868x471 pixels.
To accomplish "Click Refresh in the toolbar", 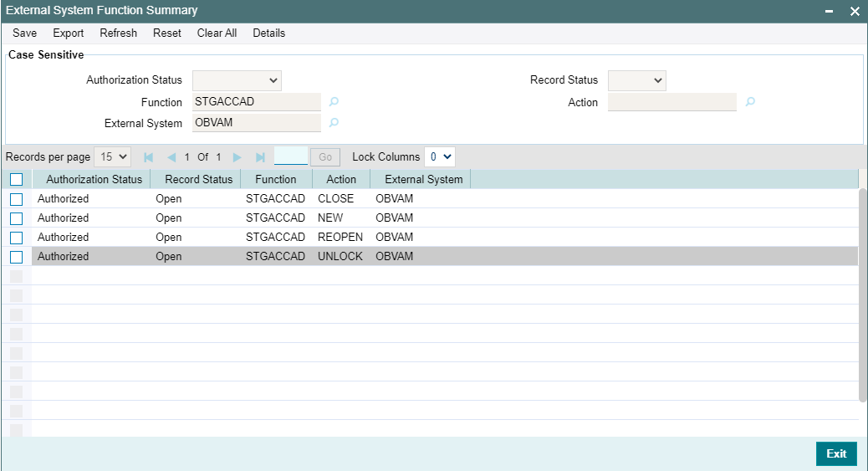I will point(119,33).
